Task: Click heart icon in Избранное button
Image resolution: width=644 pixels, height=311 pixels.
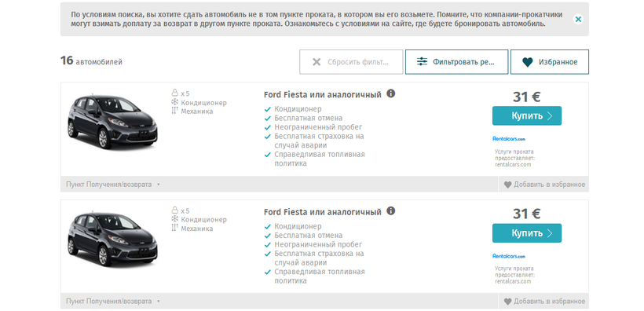Action: [527, 62]
